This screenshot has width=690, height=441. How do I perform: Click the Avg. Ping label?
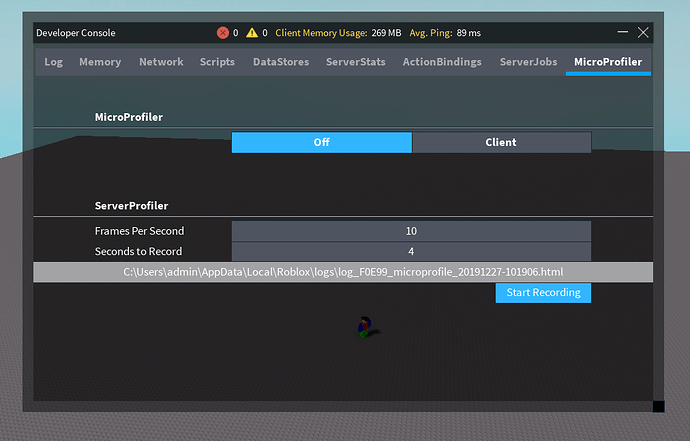pos(431,33)
